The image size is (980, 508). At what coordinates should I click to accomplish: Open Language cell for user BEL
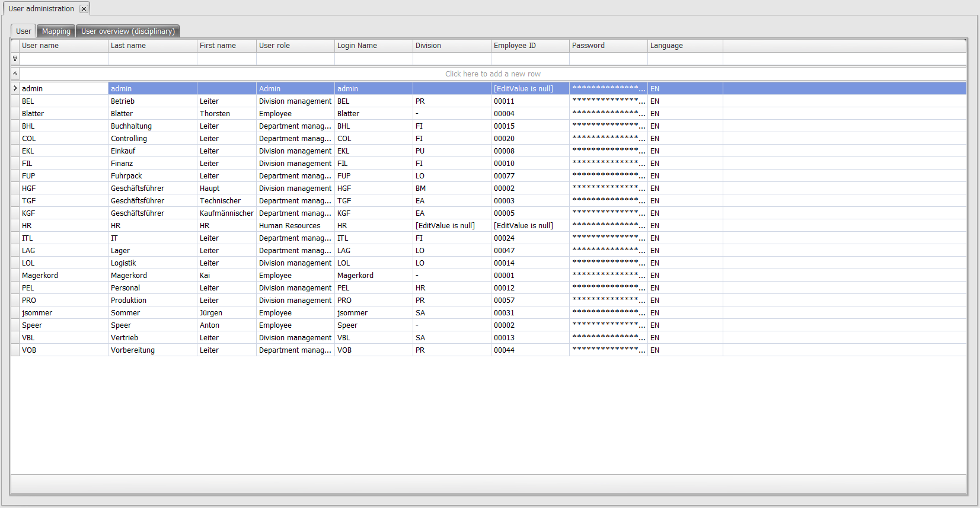pos(684,101)
